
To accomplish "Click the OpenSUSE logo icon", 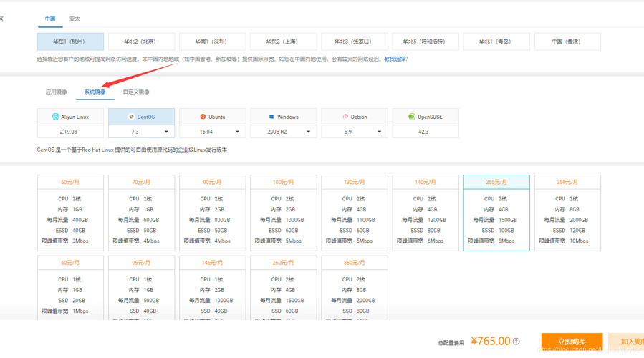I will [x=412, y=117].
